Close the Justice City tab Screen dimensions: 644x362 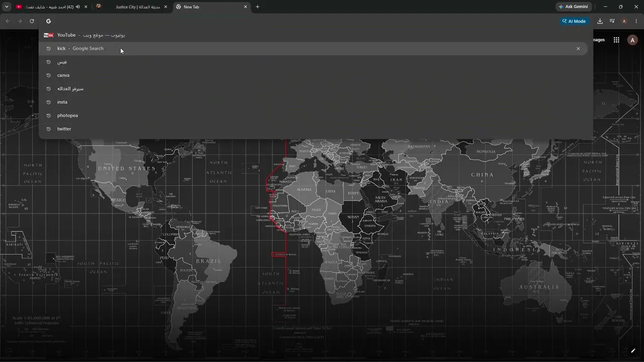pos(166,7)
